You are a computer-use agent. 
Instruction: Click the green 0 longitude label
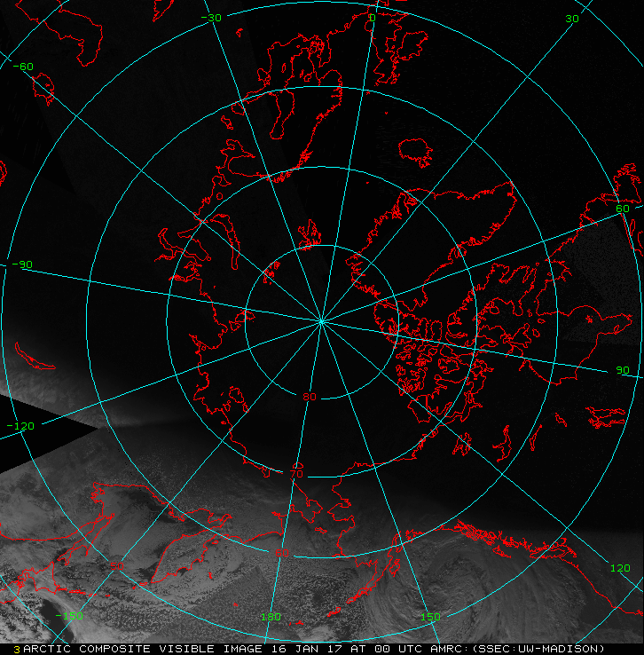point(373,18)
